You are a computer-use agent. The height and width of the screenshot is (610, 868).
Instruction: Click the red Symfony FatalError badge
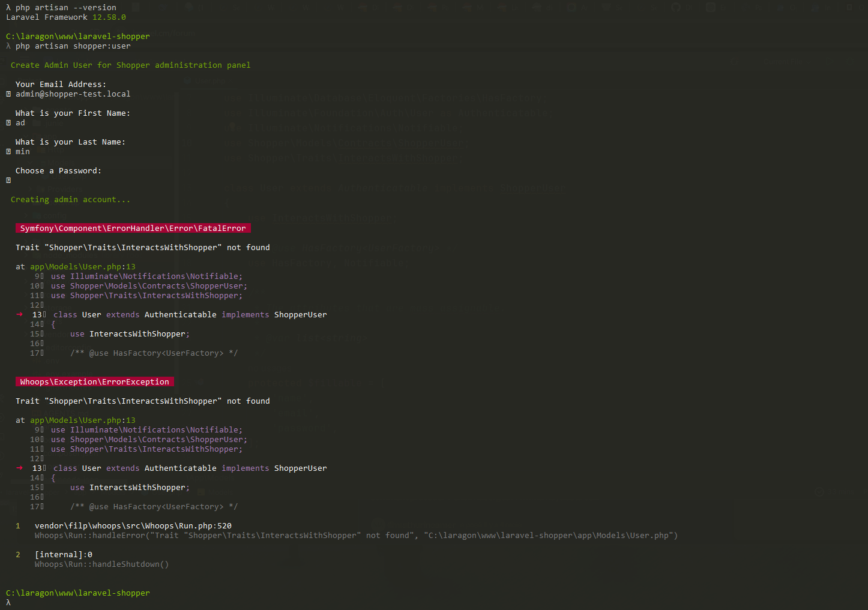pyautogui.click(x=133, y=228)
